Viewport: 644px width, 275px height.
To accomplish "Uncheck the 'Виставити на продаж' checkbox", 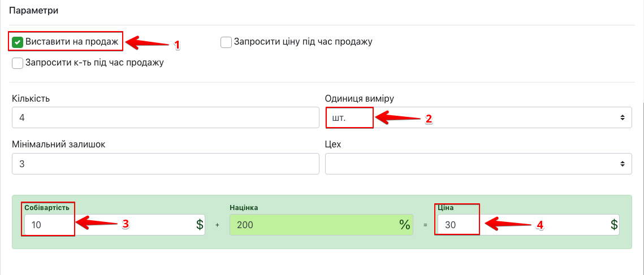I will (x=18, y=42).
